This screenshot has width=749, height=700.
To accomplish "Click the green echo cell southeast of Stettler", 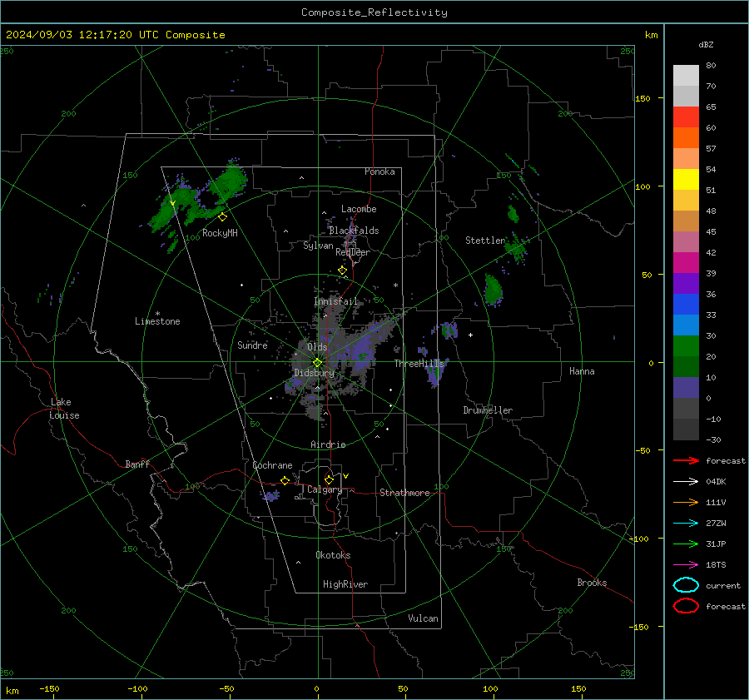I will tap(493, 290).
